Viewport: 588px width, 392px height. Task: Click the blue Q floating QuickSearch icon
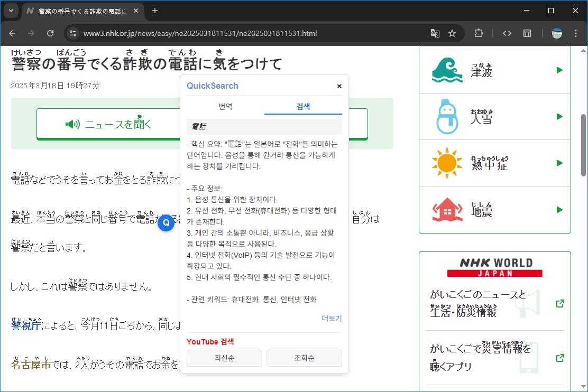pos(166,223)
